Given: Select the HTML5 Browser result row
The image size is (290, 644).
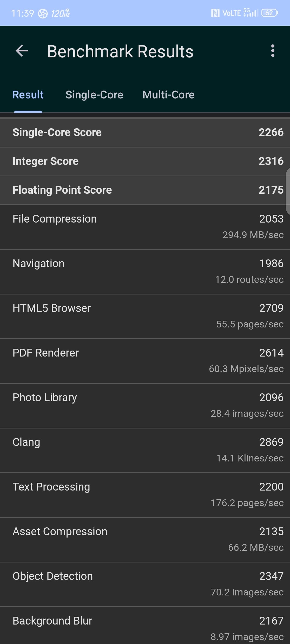Looking at the screenshot, I should 145,317.
